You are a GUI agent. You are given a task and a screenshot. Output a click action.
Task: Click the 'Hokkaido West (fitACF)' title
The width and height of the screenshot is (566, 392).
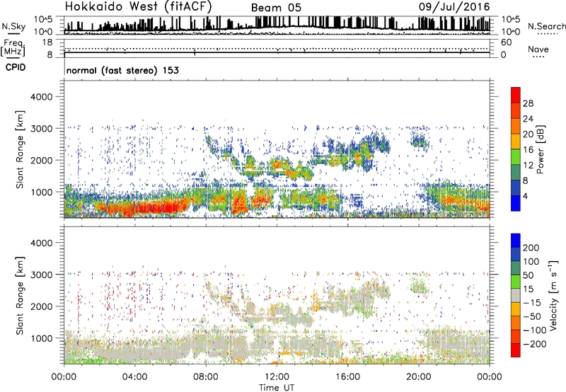(x=138, y=7)
